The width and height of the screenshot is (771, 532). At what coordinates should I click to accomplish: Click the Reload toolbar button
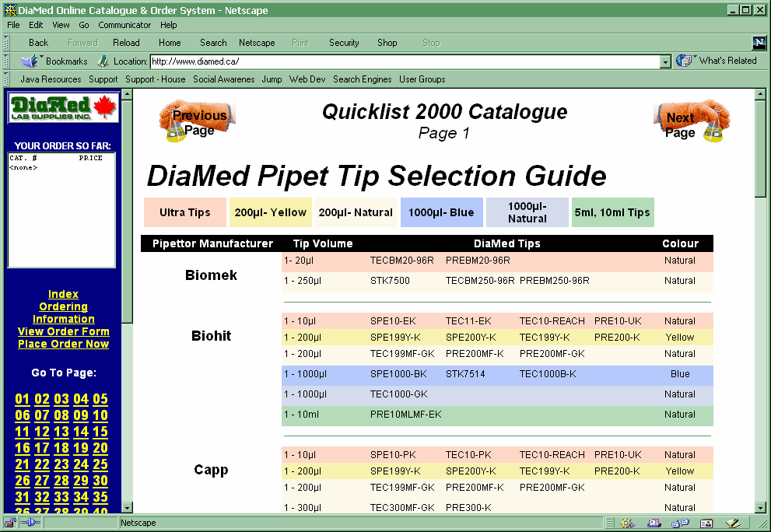[x=126, y=43]
